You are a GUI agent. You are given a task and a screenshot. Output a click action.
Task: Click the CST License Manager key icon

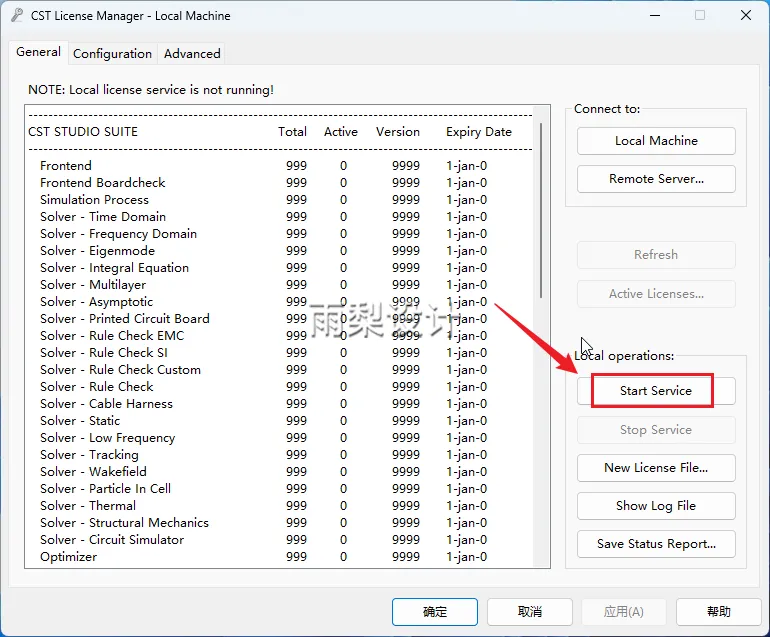coord(17,16)
